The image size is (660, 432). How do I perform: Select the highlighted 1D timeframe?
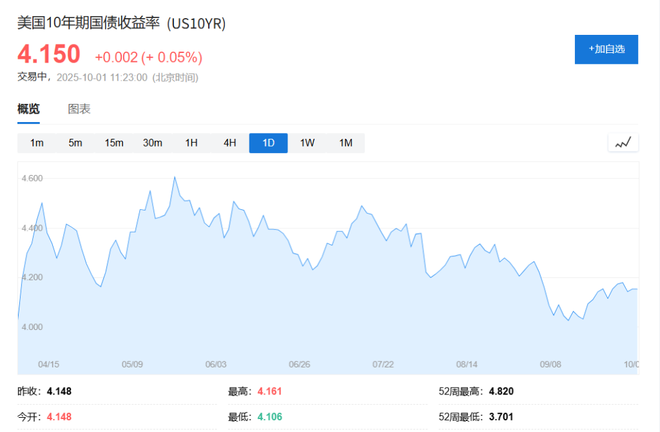[x=268, y=143]
